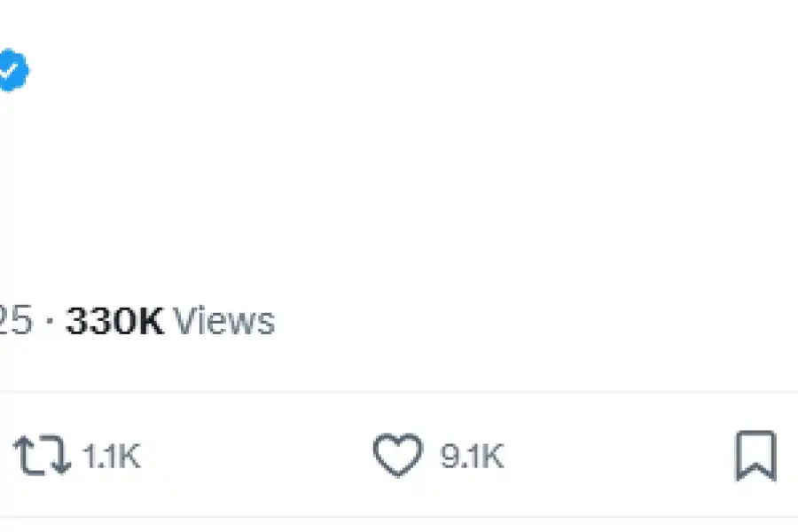The image size is (798, 532).
Task: Bookmark this tweet
Action: (x=755, y=456)
